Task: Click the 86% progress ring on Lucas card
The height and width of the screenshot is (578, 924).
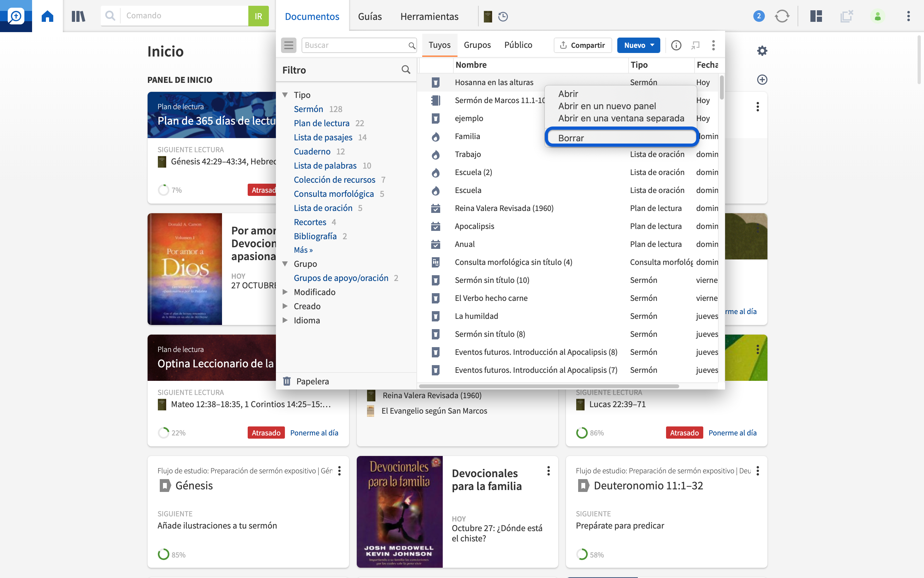Action: click(x=582, y=433)
